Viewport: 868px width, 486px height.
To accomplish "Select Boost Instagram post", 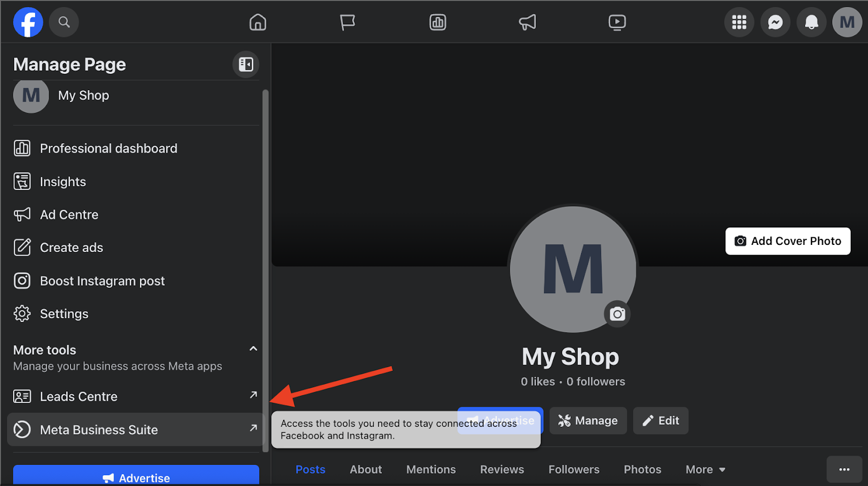I will 135,281.
